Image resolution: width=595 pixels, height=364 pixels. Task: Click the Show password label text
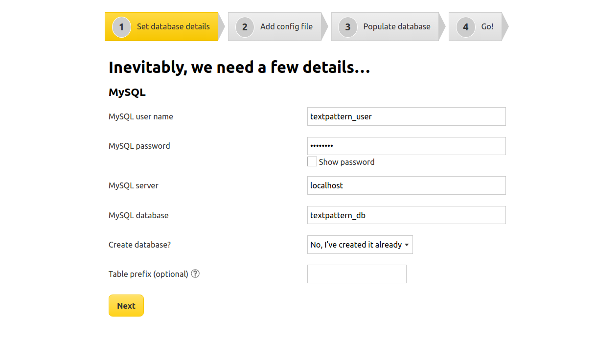[x=346, y=162]
